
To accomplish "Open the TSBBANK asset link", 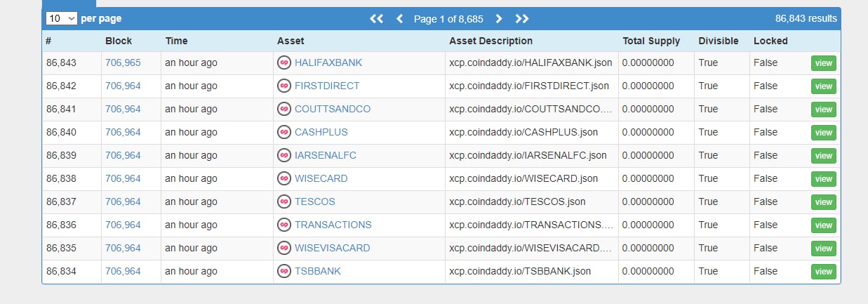I will (x=318, y=271).
